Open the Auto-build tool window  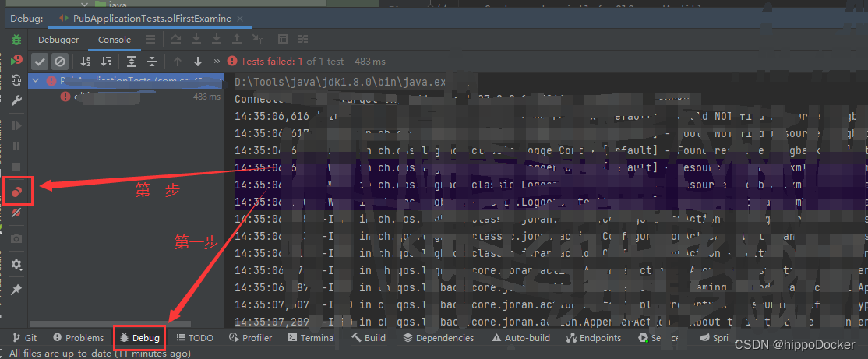[x=520, y=337]
